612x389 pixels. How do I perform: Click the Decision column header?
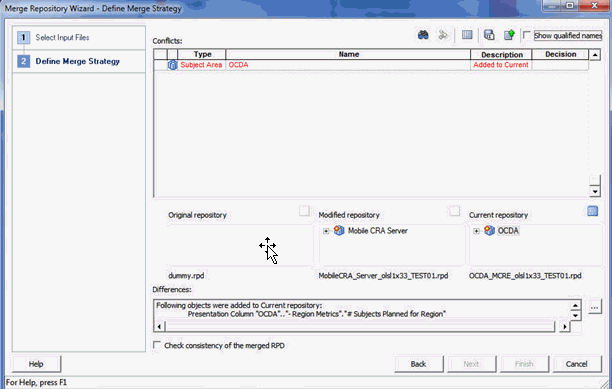(x=560, y=54)
